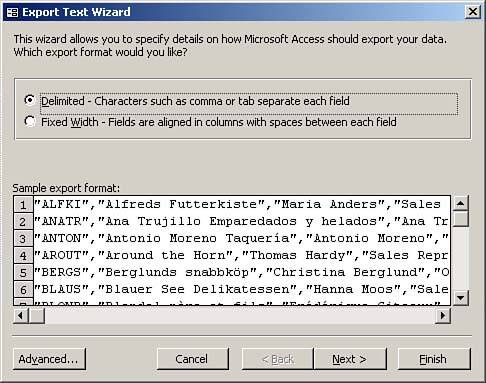Click the vertical scrollbar thumb in preview
The height and width of the screenshot is (383, 486).
click(x=460, y=219)
